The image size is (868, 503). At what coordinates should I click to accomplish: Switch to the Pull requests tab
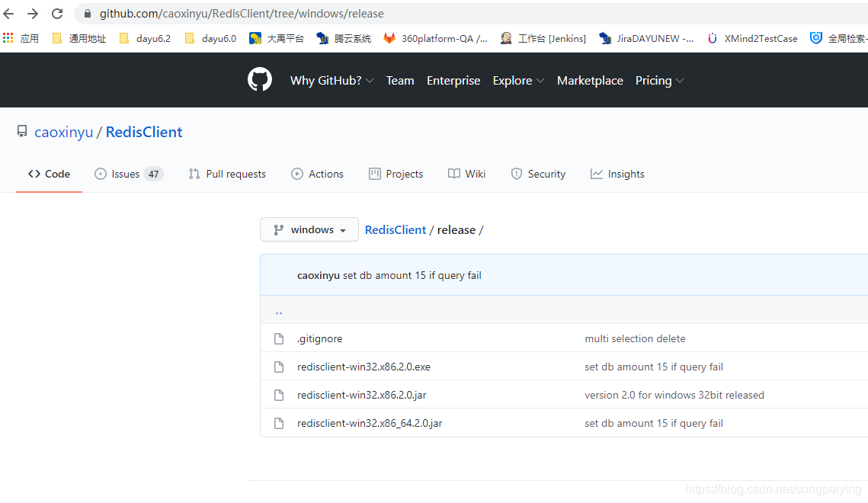click(227, 174)
